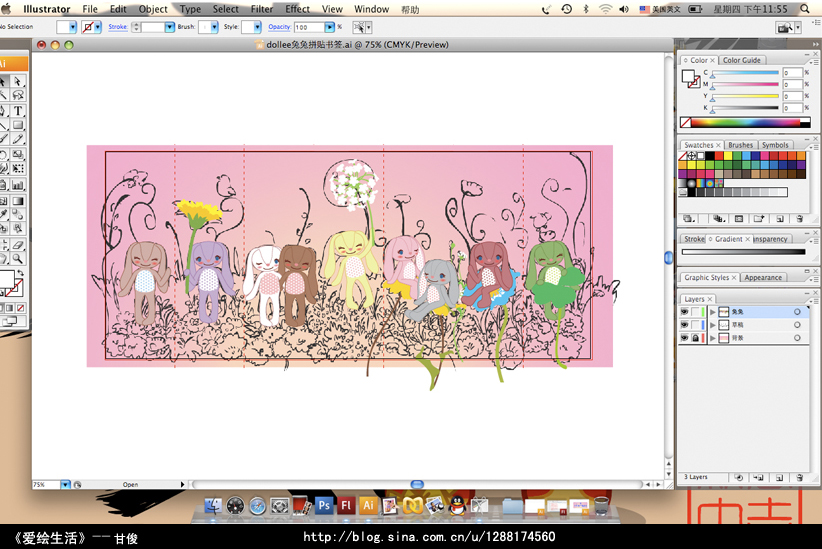Select the Direct Selection tool
Image resolution: width=822 pixels, height=549 pixels.
pyautogui.click(x=18, y=82)
